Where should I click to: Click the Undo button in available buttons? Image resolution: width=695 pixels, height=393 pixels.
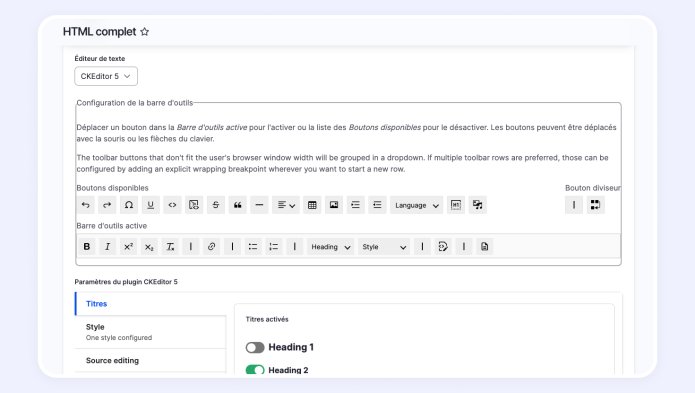(x=86, y=205)
